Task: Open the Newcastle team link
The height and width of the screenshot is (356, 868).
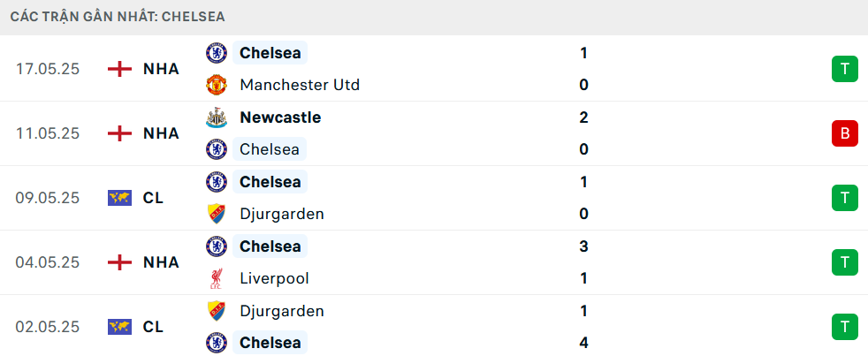Action: pyautogui.click(x=280, y=117)
